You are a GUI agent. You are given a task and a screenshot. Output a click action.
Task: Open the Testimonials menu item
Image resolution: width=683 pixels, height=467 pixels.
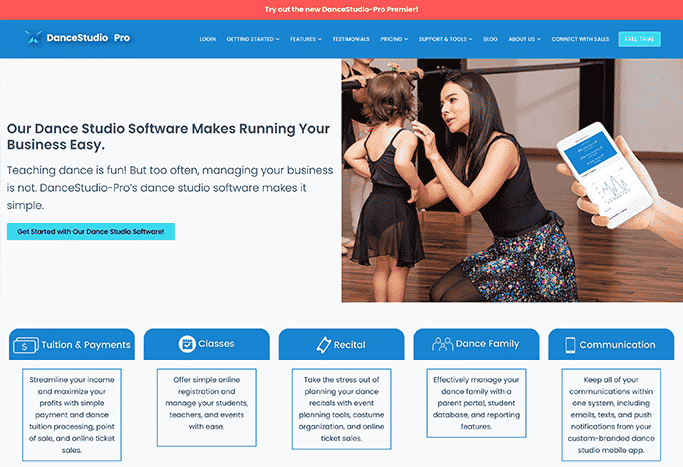point(351,39)
